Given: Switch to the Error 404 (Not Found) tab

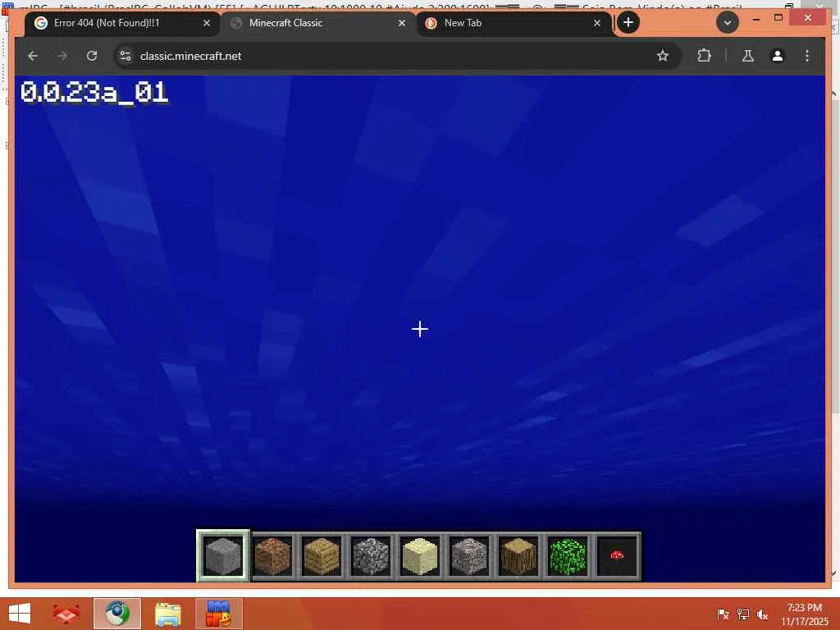Looking at the screenshot, I should pos(122,23).
